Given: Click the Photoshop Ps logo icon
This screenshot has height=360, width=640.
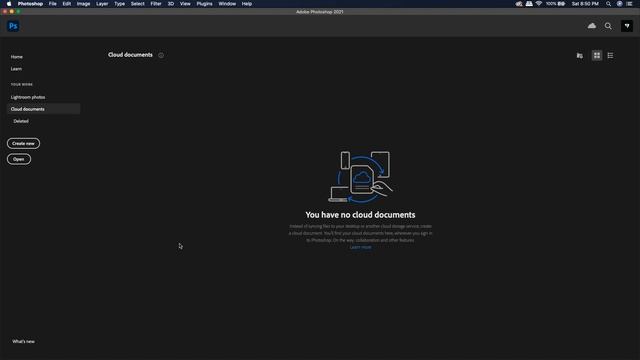Looking at the screenshot, I should pyautogui.click(x=13, y=26).
